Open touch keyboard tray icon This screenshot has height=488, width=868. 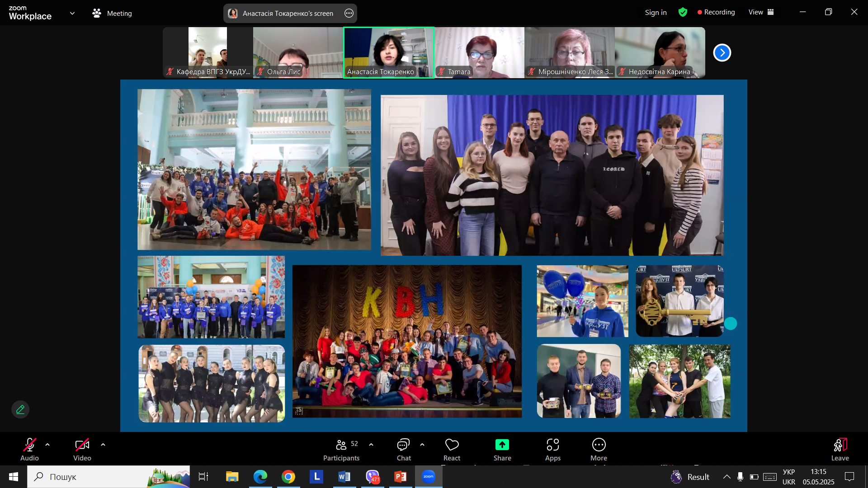point(770,477)
